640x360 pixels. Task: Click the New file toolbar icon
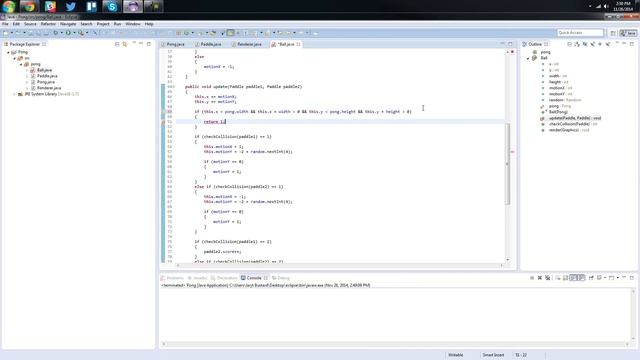pyautogui.click(x=5, y=33)
